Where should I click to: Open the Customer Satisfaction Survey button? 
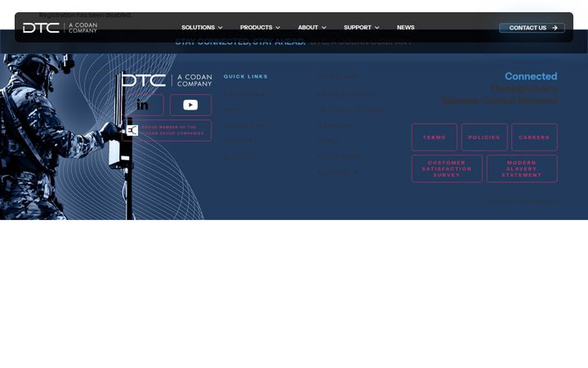(x=447, y=168)
